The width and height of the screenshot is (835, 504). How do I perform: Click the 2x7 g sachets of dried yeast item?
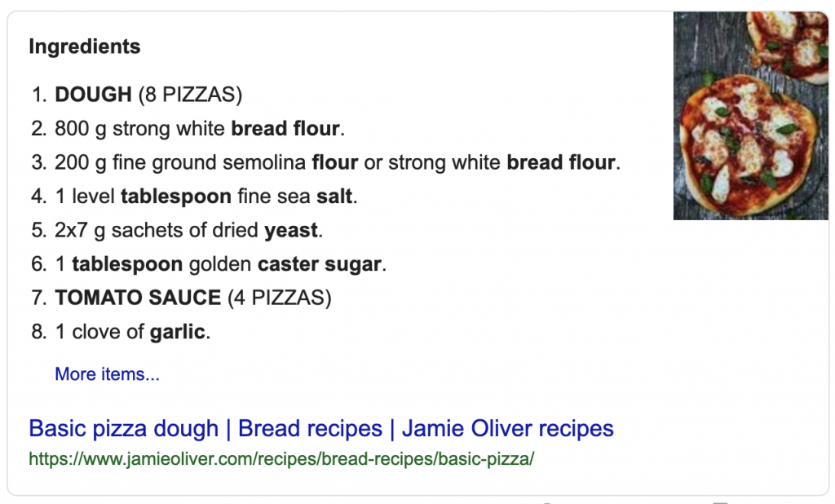188,230
